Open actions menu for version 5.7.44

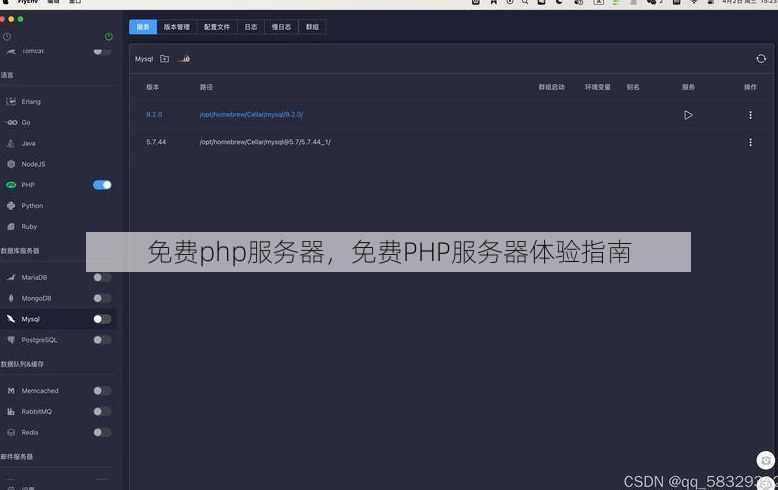pyautogui.click(x=750, y=142)
